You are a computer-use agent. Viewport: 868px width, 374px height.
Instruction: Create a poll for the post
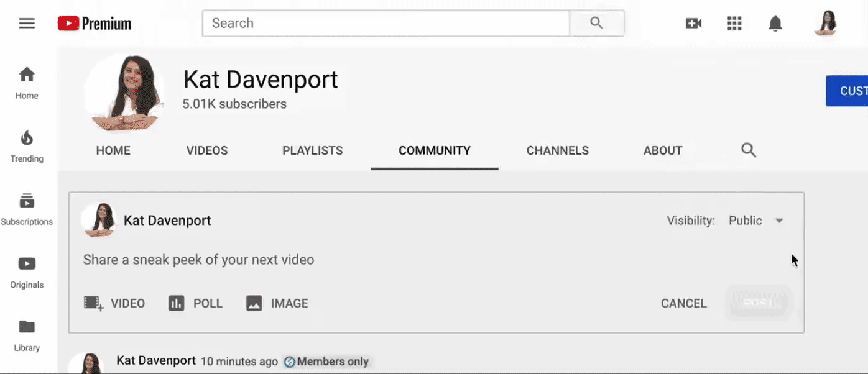click(x=195, y=303)
